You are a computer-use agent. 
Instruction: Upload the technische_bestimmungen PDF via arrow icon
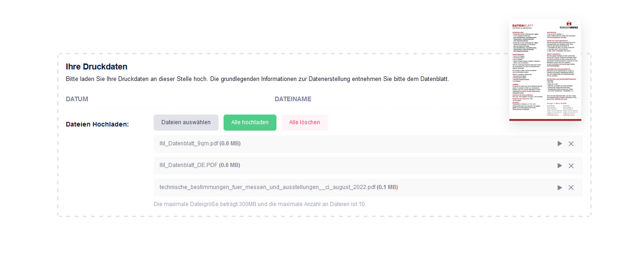tap(559, 188)
